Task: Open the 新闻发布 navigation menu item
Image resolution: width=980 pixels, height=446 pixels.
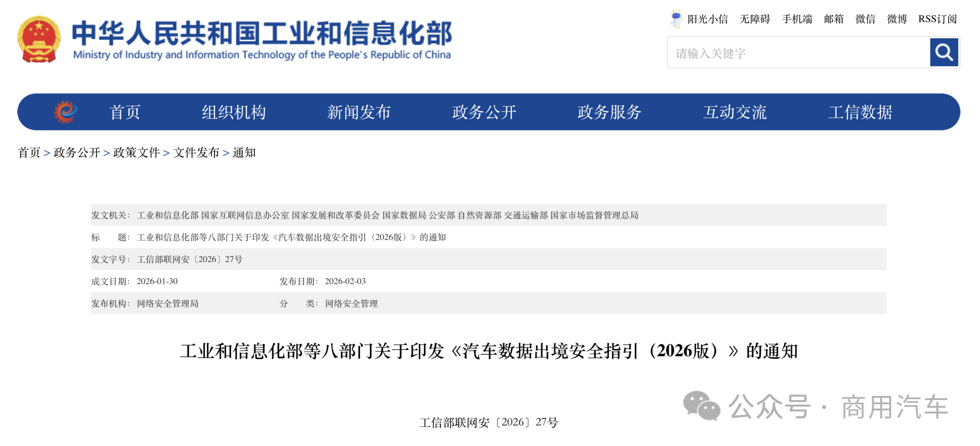Action: [x=359, y=112]
